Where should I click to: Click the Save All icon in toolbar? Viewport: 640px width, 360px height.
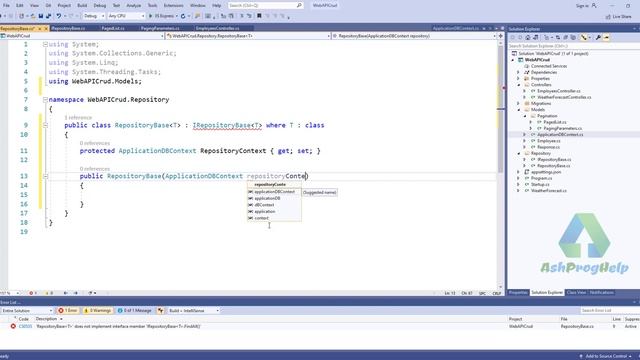click(x=49, y=16)
